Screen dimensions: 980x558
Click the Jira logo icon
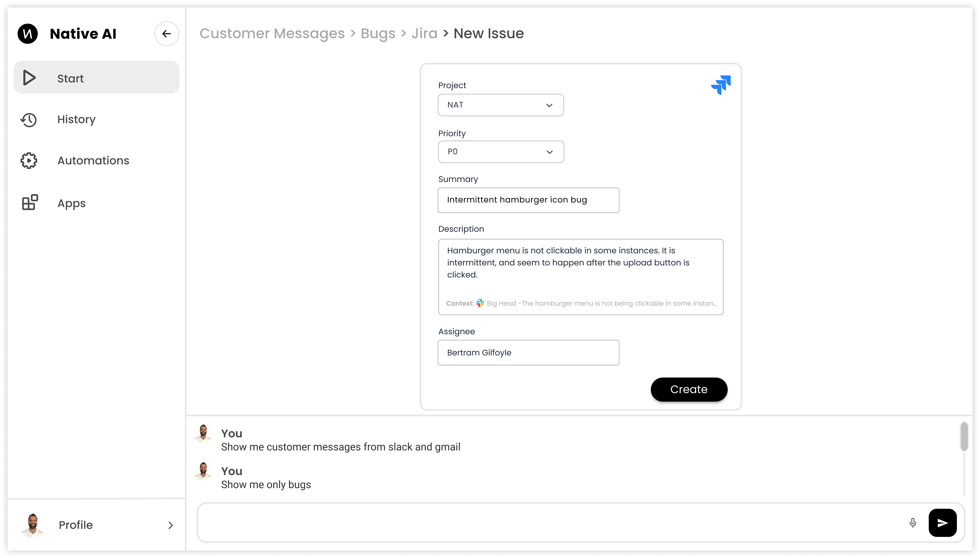[721, 85]
